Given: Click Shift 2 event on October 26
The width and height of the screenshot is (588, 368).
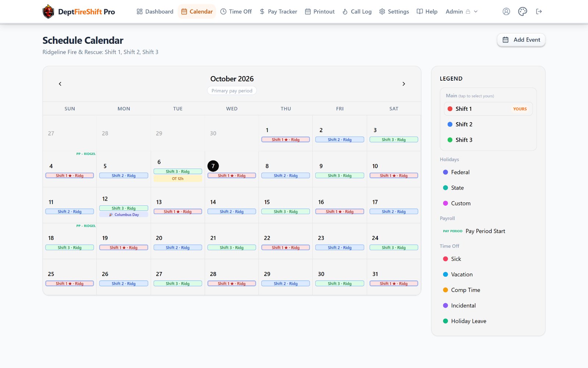Looking at the screenshot, I should pos(124,284).
